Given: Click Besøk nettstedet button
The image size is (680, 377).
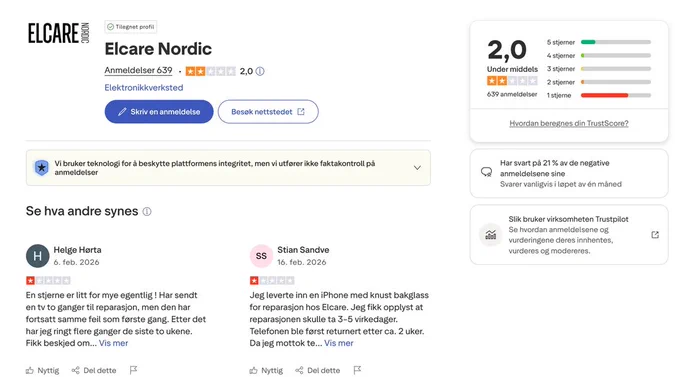Looking at the screenshot, I should (x=268, y=111).
